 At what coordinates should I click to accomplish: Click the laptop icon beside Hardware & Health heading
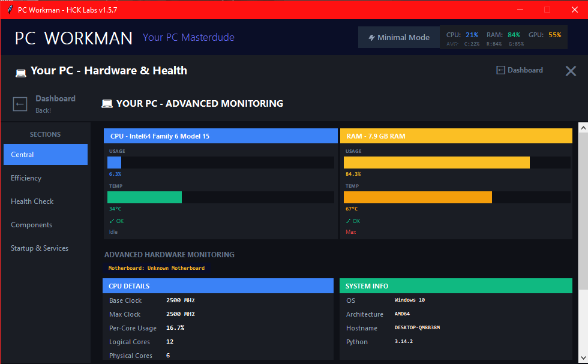21,71
